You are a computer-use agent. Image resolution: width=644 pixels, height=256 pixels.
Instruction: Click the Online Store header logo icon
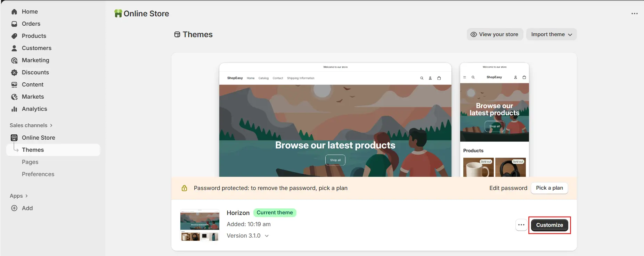[118, 14]
